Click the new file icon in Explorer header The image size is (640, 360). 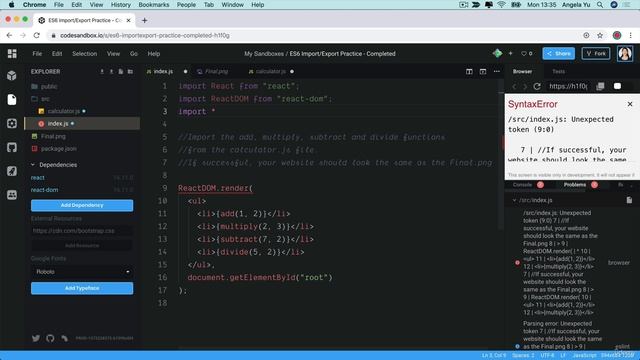click(121, 71)
